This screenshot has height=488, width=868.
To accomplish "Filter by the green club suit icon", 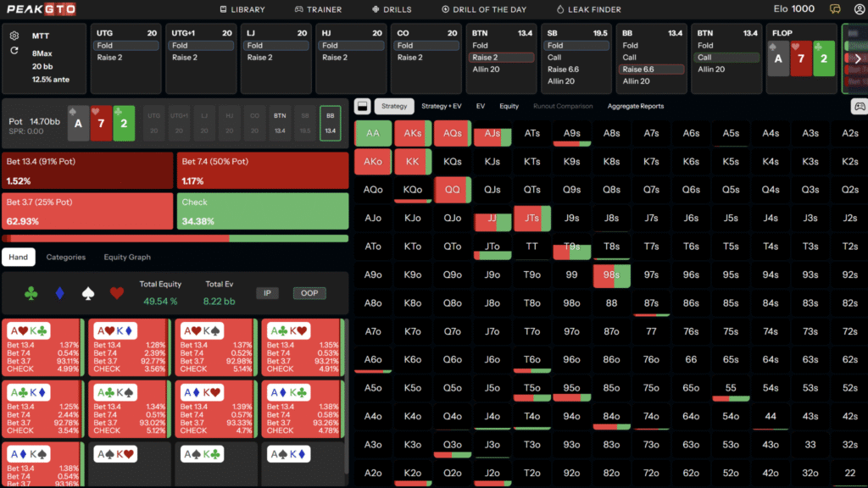I will pyautogui.click(x=31, y=293).
